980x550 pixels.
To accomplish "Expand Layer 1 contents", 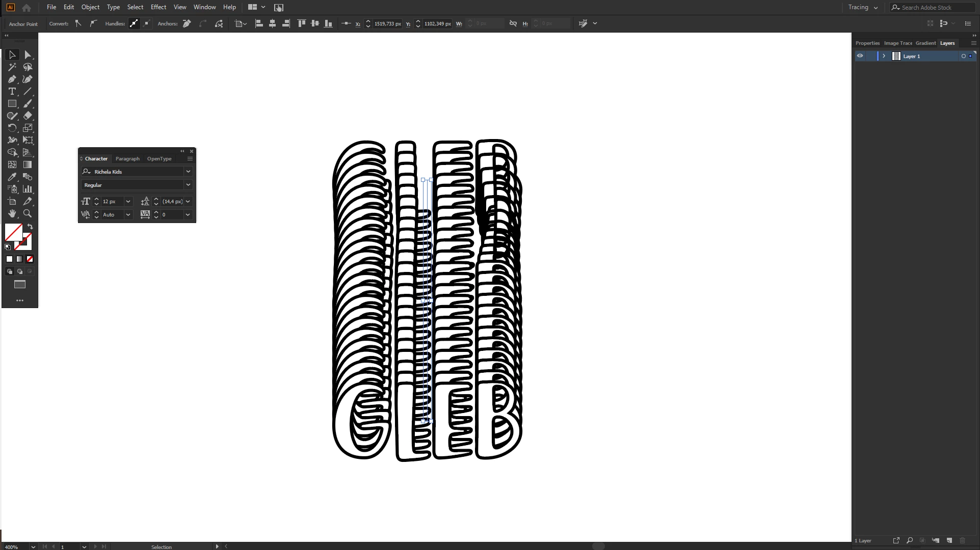I will pyautogui.click(x=884, y=56).
